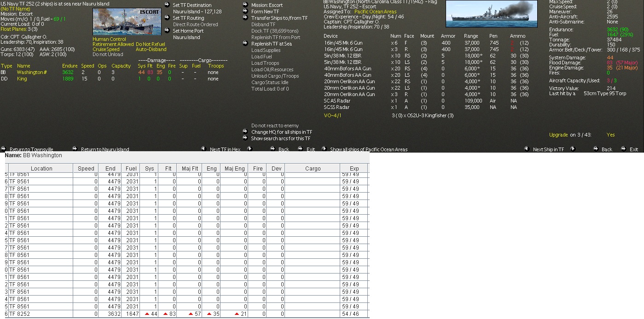This screenshot has width=644, height=319.
Task: Click the arrow icon for Show search arcs
Action: click(246, 138)
